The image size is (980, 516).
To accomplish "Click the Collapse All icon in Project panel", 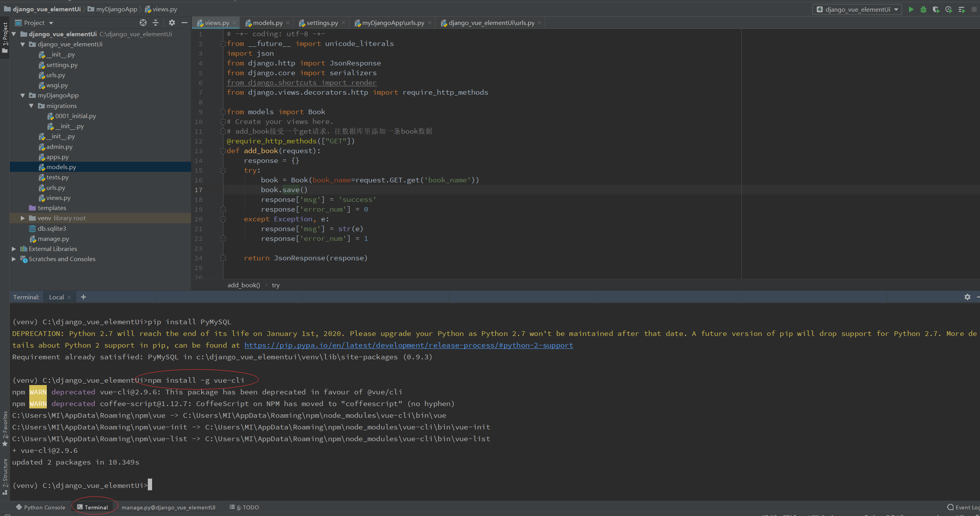I will (x=156, y=23).
